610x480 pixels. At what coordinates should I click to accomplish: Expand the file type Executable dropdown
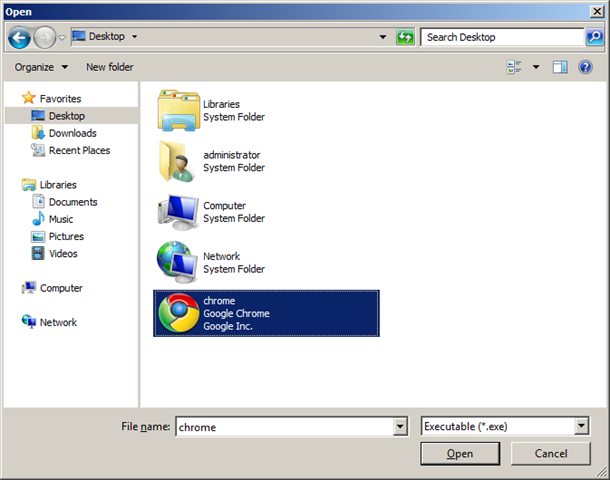(581, 427)
